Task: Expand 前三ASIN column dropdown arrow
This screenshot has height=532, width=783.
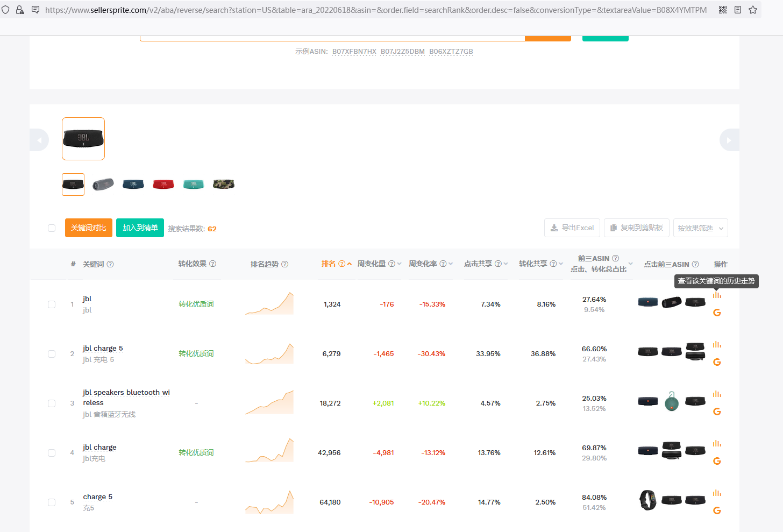Action: click(x=631, y=264)
